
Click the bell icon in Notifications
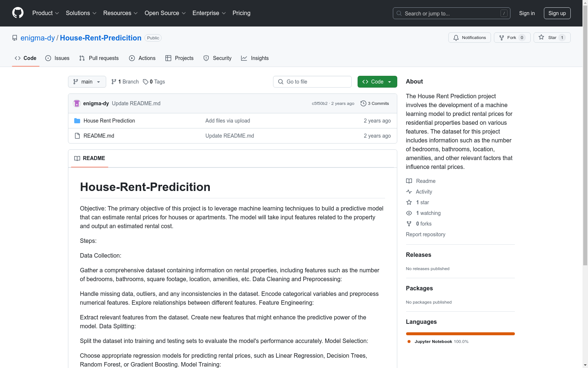click(456, 38)
